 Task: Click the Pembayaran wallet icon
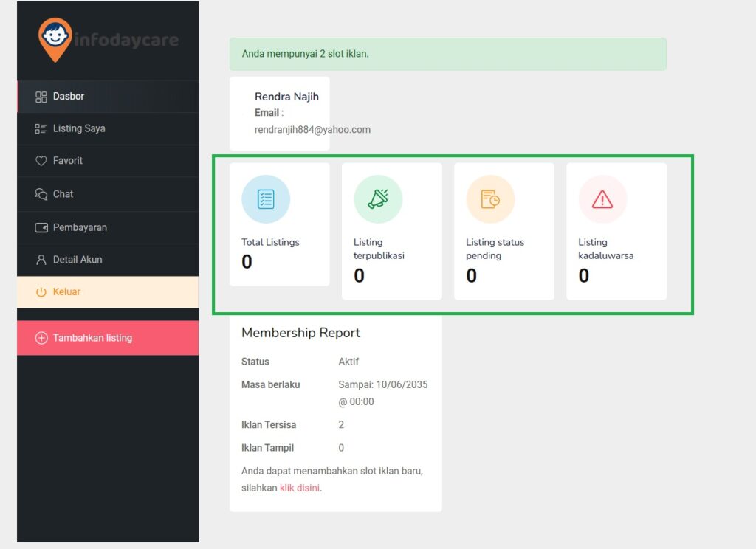click(41, 228)
